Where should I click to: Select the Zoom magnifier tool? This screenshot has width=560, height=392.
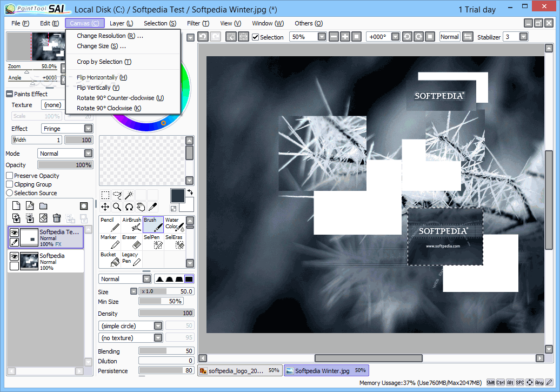click(117, 207)
